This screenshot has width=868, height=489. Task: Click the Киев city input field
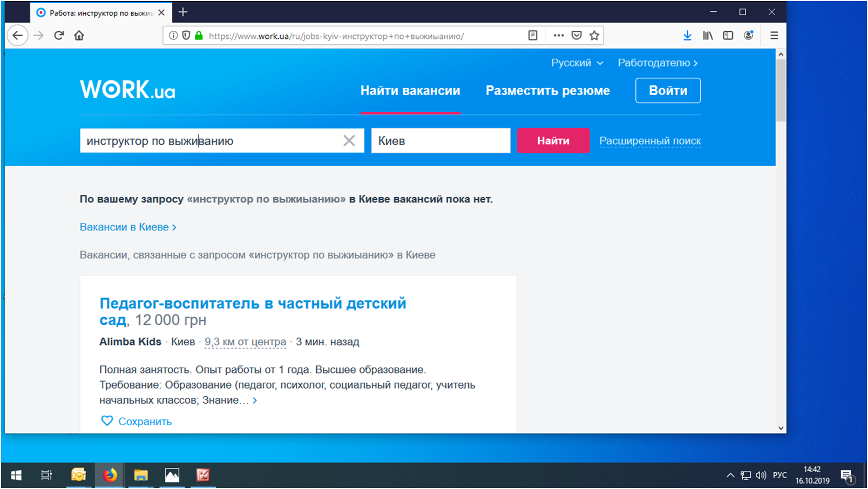coord(440,141)
